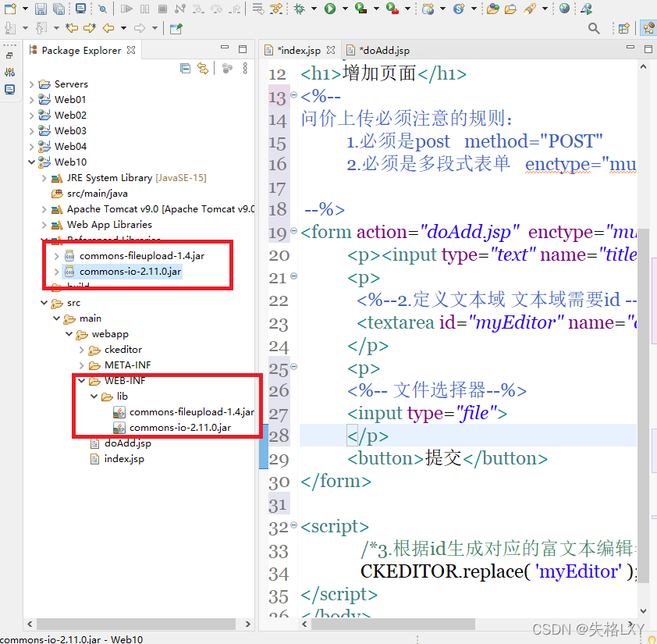Click the Save All icon
Screen dimensions: 657x644
(x=59, y=9)
